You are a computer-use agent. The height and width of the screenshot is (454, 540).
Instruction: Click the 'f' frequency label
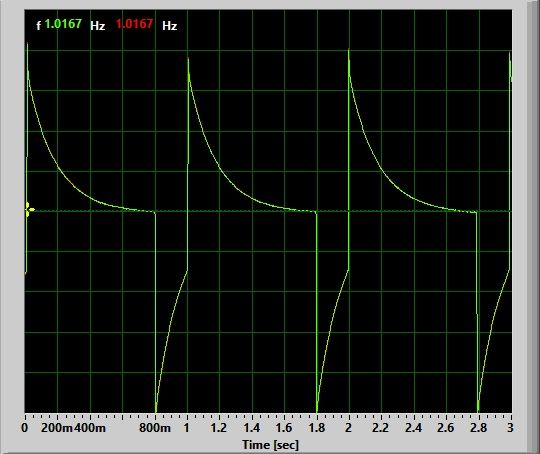click(39, 25)
